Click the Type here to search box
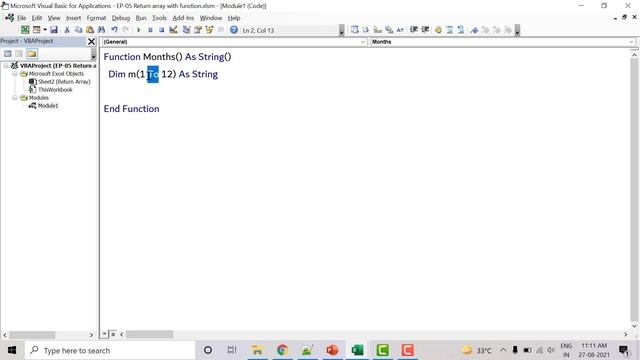 [x=110, y=350]
